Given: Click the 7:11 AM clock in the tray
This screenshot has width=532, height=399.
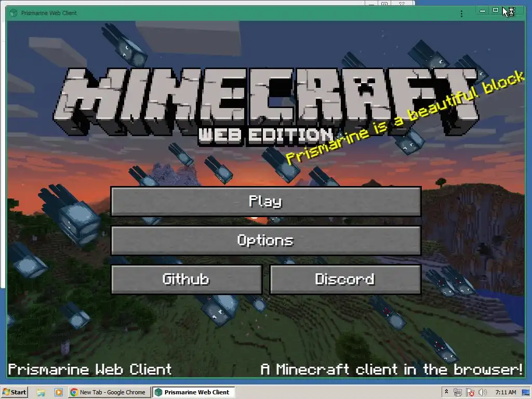Looking at the screenshot, I should (506, 392).
